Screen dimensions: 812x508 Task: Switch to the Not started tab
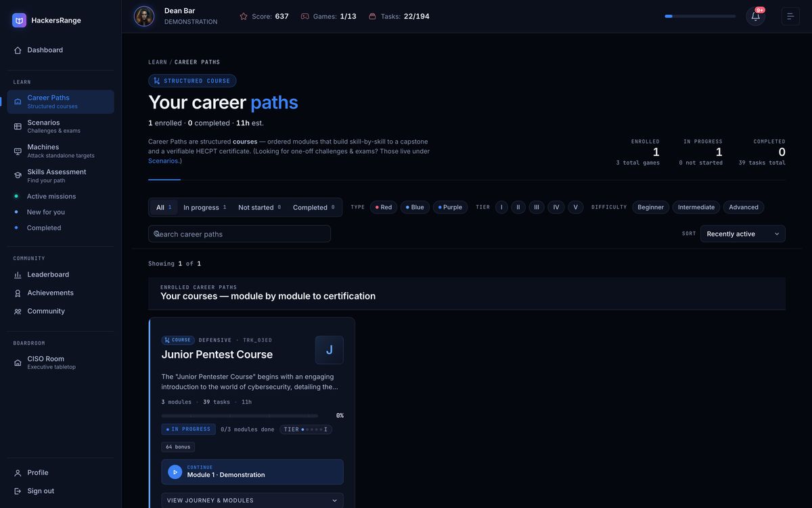[260, 207]
